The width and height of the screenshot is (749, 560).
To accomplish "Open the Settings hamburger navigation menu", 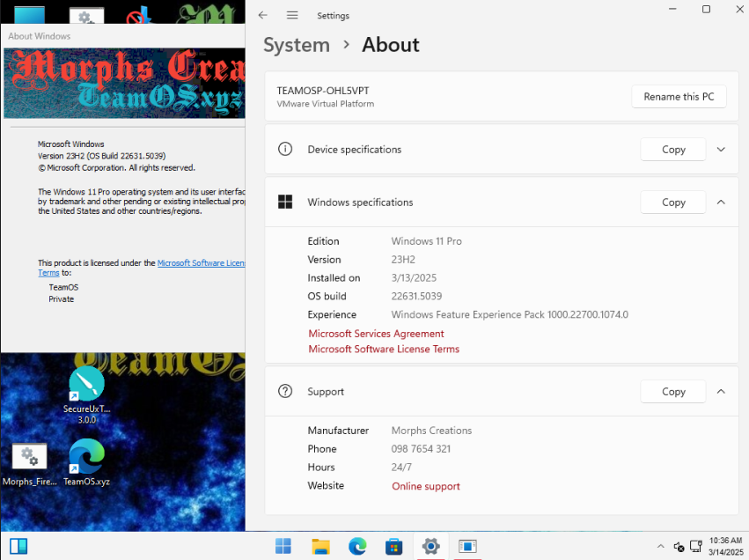I will 292,15.
